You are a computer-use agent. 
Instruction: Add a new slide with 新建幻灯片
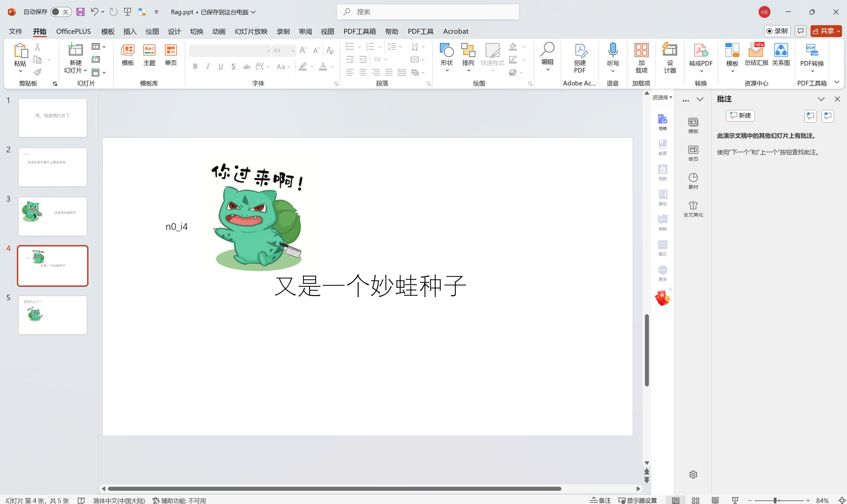pos(76,58)
